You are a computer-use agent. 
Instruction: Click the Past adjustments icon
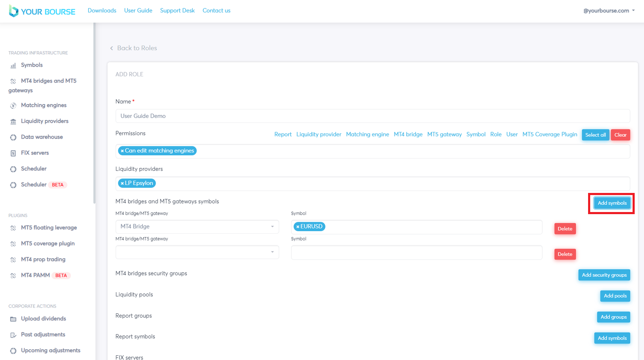point(13,335)
